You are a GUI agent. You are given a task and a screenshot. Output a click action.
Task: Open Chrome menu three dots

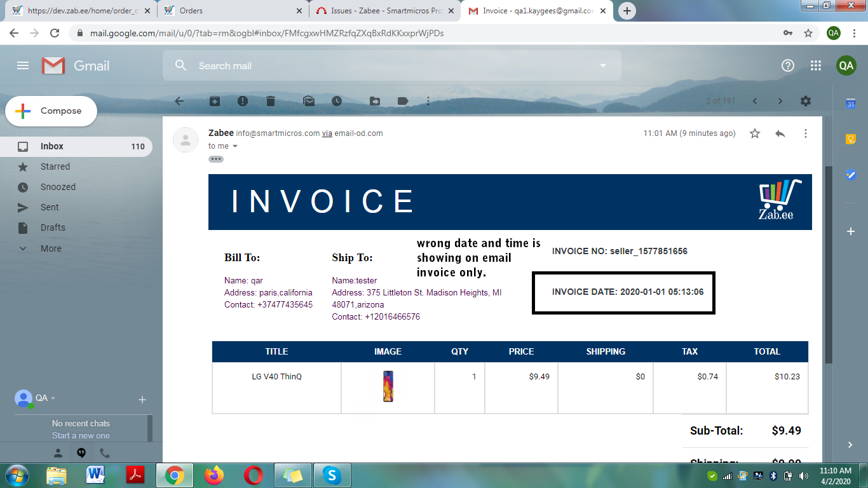point(855,33)
